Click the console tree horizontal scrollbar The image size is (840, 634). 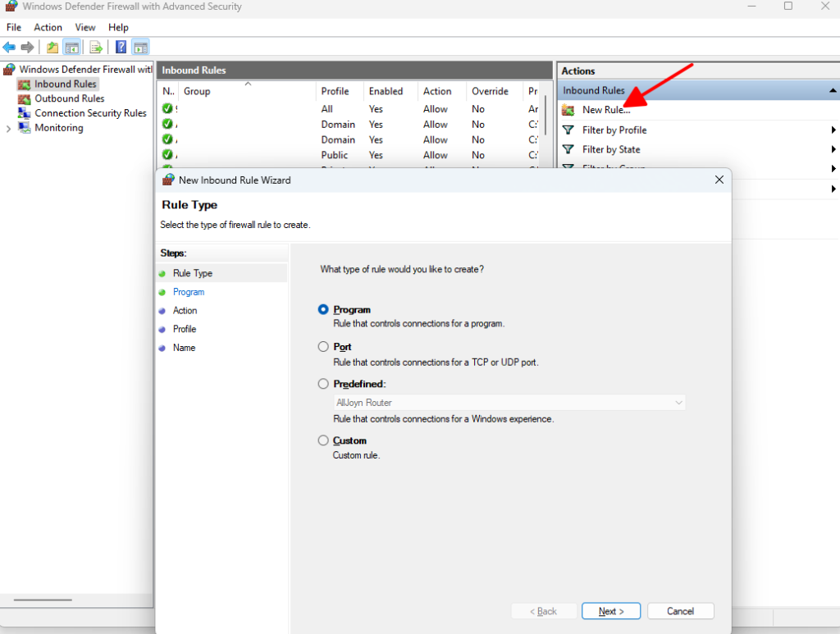(43, 600)
